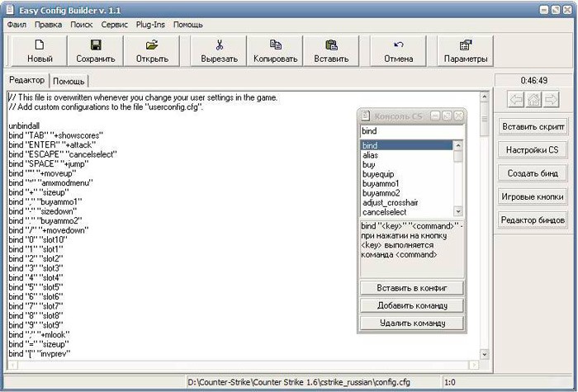Select buyammo2 in the command list
The width and height of the screenshot is (578, 392).
tap(406, 193)
